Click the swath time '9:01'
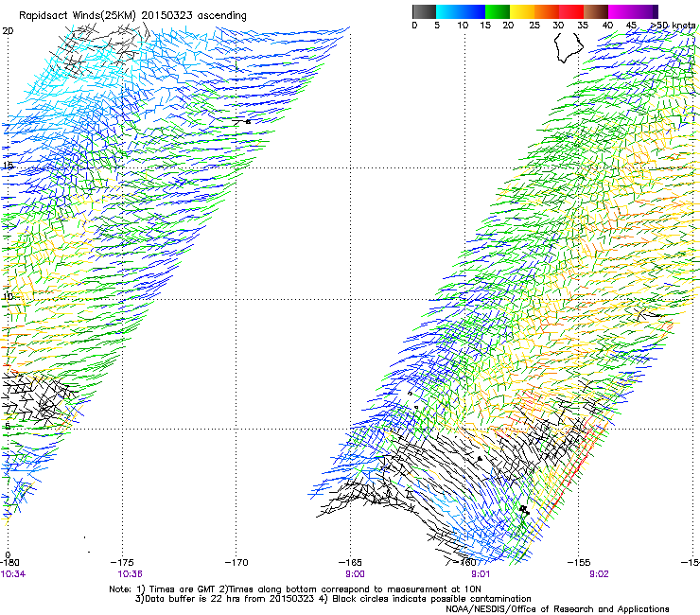 [481, 574]
